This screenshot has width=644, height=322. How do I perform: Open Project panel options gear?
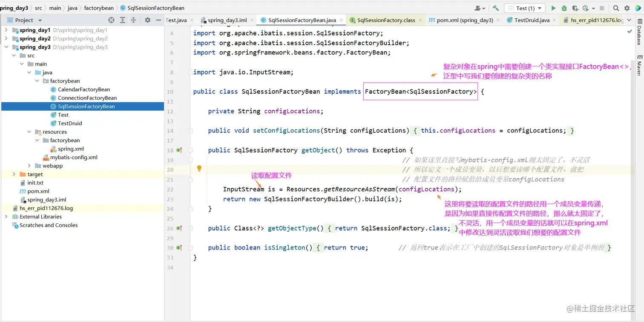pyautogui.click(x=147, y=20)
